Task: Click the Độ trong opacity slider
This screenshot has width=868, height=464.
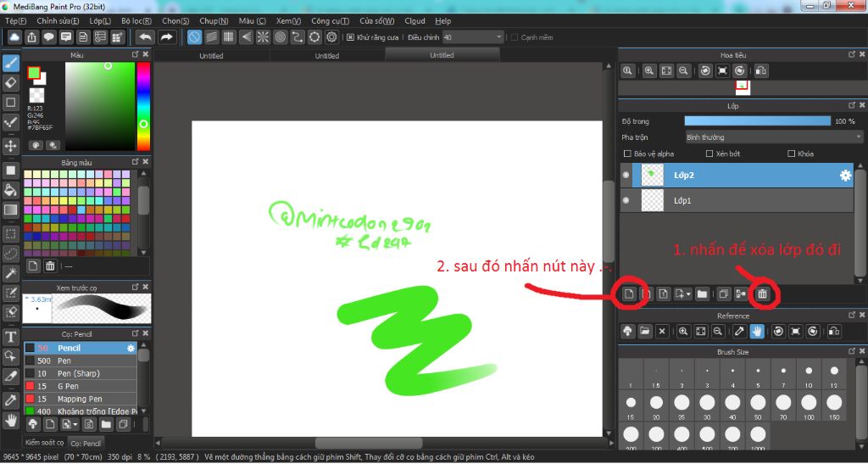Action: click(x=757, y=121)
